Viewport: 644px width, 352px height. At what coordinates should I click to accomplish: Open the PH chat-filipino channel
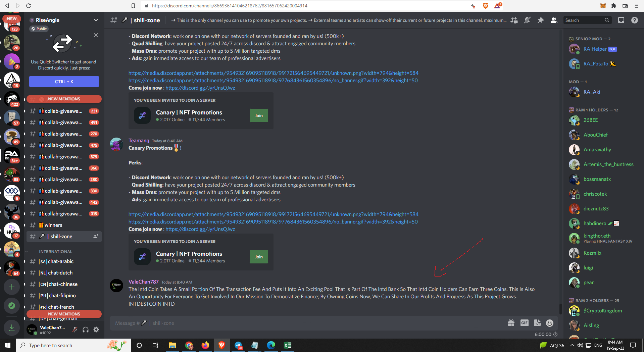point(64,296)
